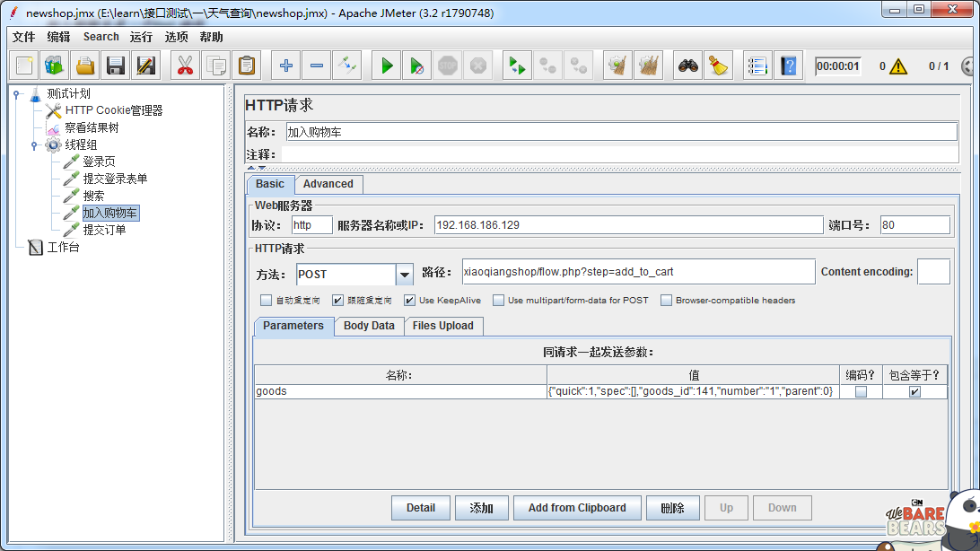
Task: Click the Toggle enable/disable icon
Action: coord(347,66)
